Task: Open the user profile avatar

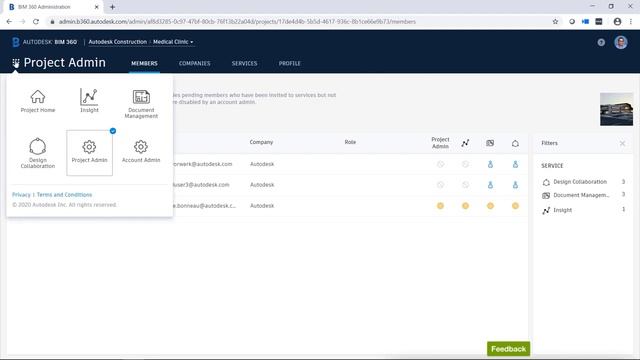Action: (x=621, y=42)
